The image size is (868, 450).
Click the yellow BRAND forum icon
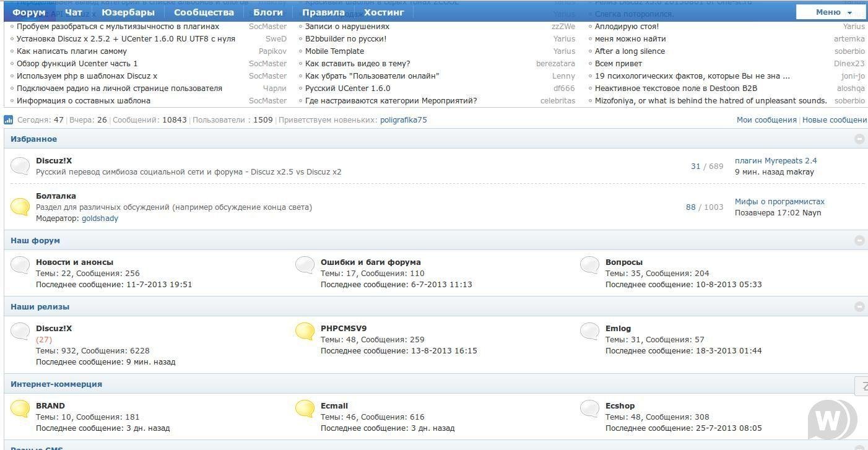(20, 409)
